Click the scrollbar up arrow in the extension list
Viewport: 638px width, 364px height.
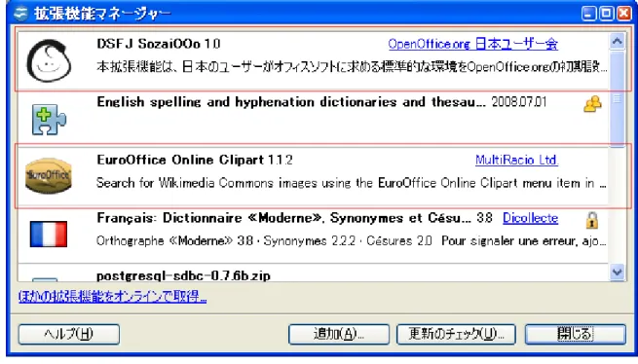[618, 41]
